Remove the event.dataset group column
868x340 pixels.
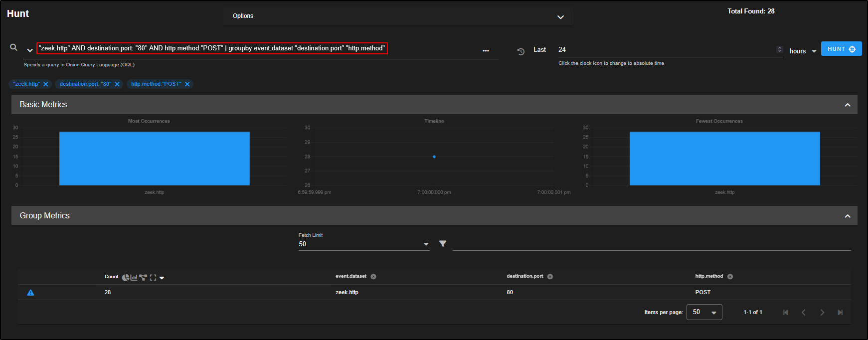[373, 277]
